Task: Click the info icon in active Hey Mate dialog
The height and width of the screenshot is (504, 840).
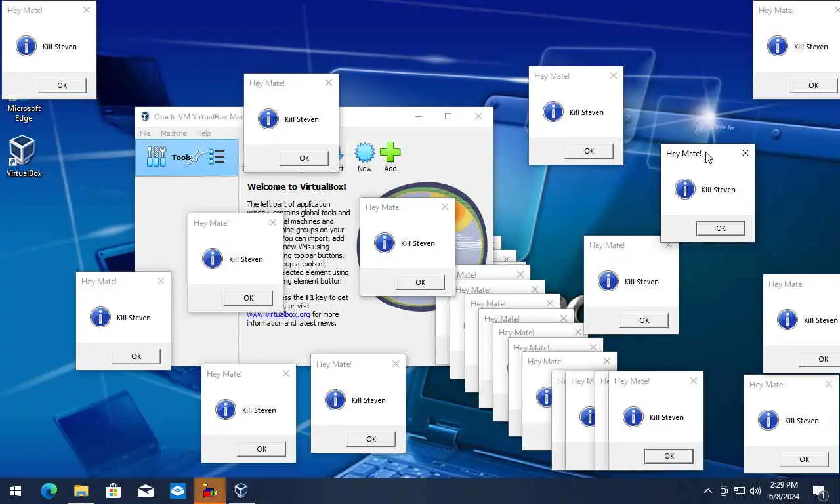Action: (684, 189)
